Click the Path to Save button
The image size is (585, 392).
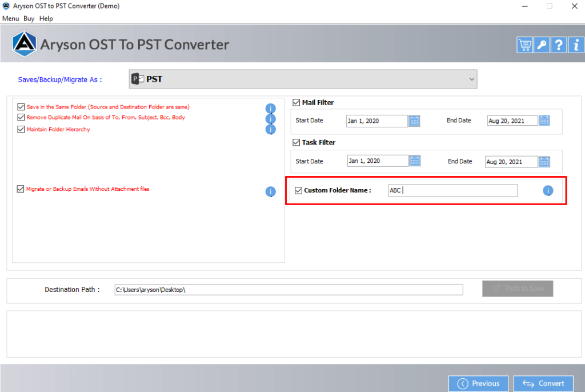pos(518,289)
